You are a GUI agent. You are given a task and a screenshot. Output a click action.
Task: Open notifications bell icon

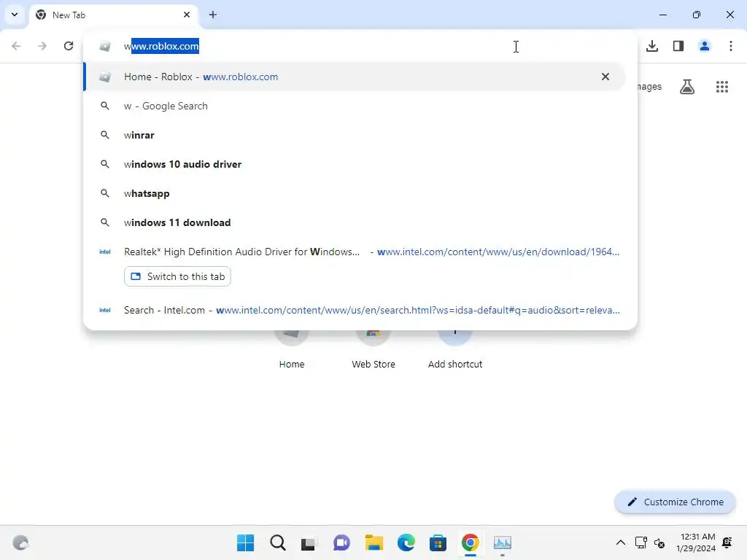click(x=727, y=542)
